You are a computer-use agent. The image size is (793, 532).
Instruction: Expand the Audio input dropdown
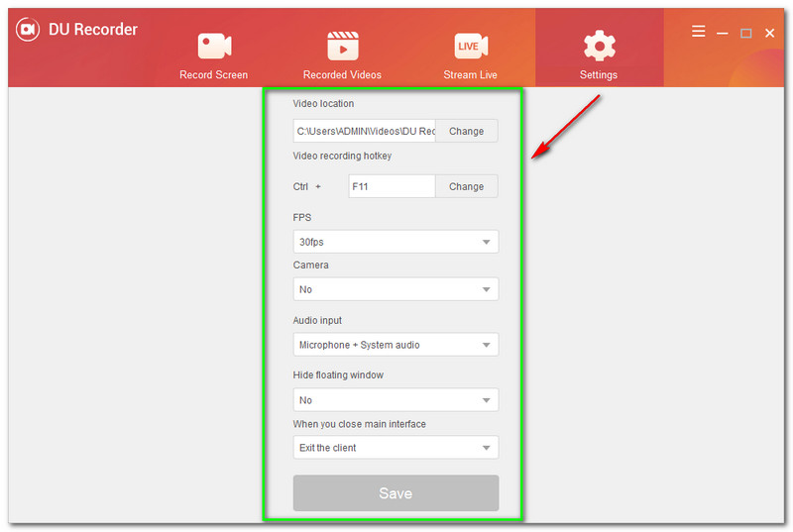[396, 345]
